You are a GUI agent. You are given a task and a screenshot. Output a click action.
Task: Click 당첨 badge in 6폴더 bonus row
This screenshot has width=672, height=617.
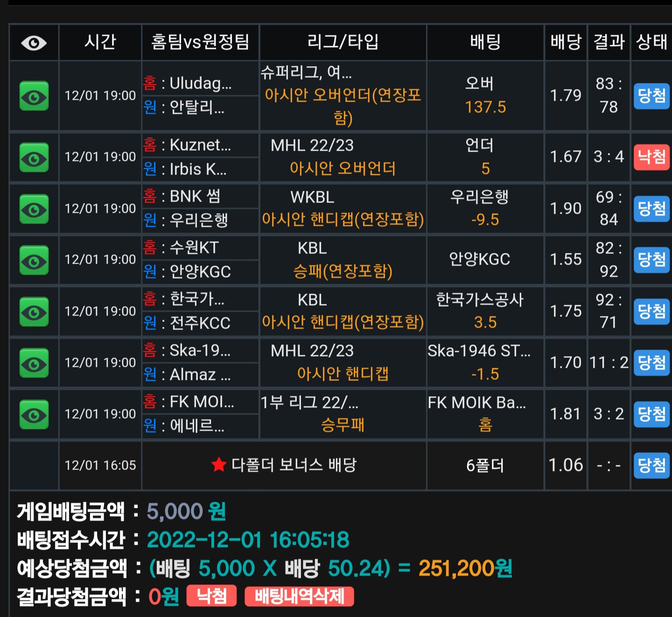(x=651, y=465)
